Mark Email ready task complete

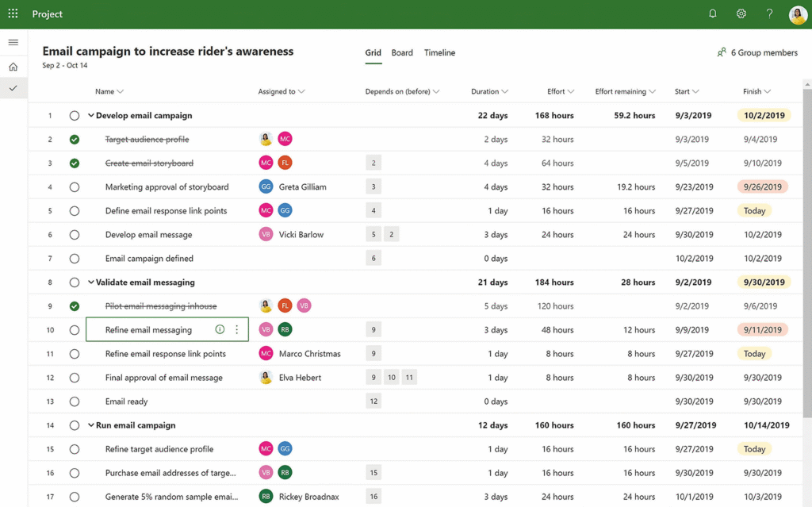coord(75,401)
